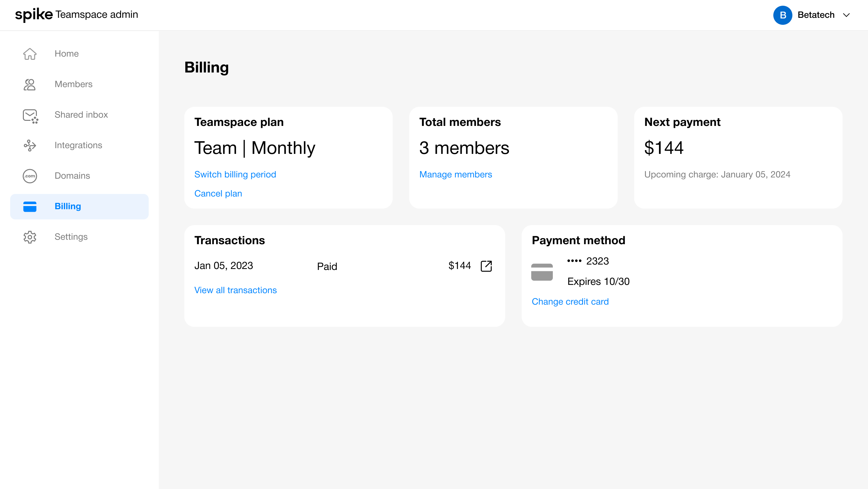This screenshot has width=868, height=489.
Task: Click the Integrations nodes icon
Action: point(30,145)
